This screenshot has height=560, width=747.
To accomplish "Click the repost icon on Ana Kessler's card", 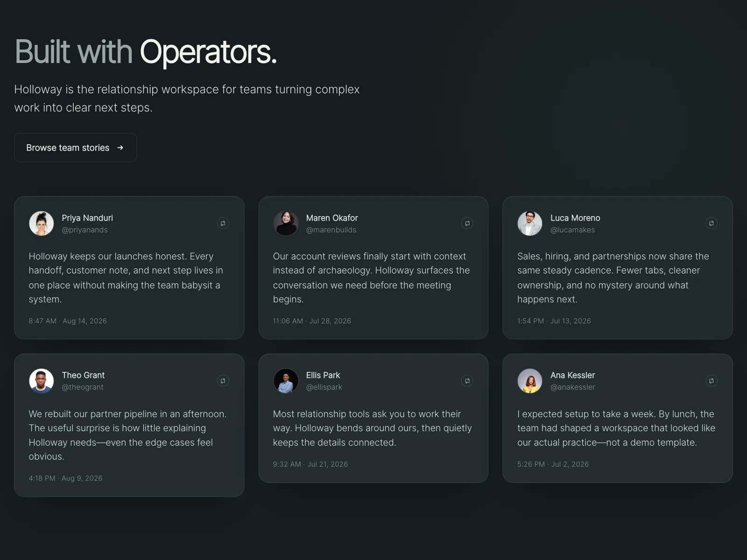I will tap(712, 381).
